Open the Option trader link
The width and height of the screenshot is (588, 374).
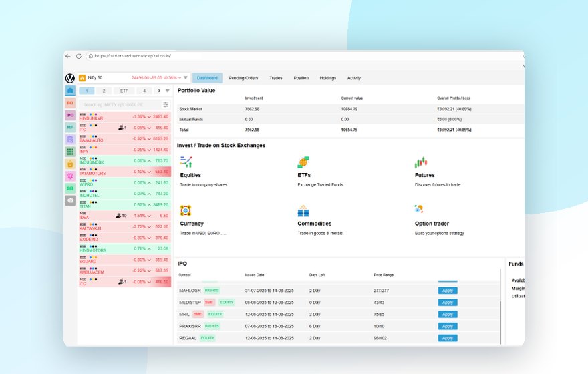pos(432,224)
